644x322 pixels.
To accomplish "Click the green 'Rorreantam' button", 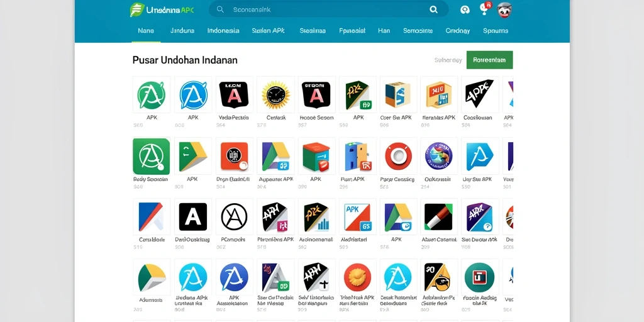I will [489, 60].
